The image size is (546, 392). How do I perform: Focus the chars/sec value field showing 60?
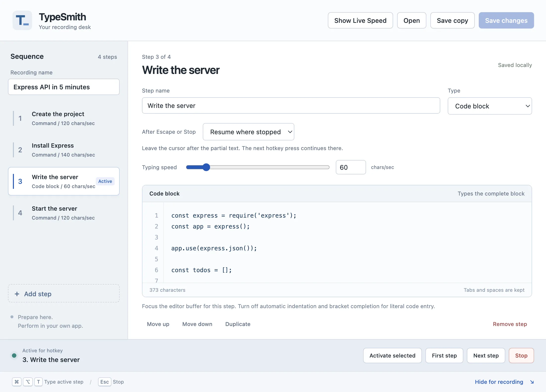351,167
